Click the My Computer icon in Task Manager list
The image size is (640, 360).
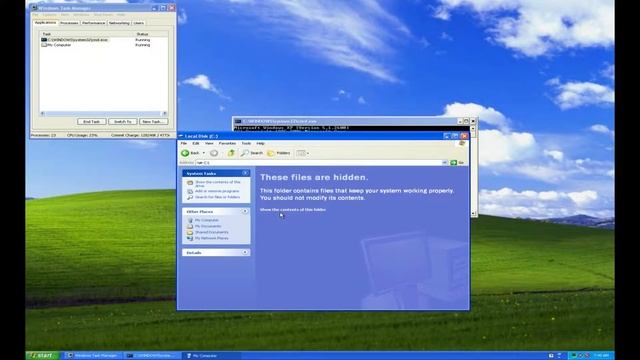pyautogui.click(x=44, y=45)
